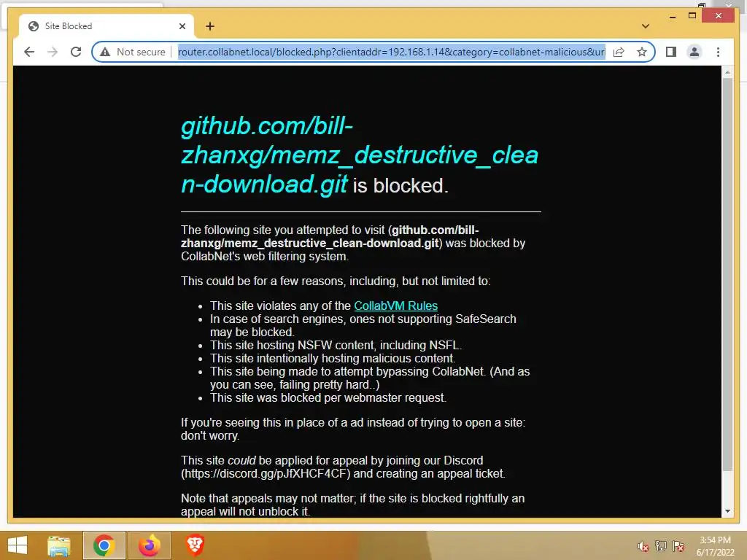This screenshot has height=560, width=747.
Task: Click the blocked github.com heading text
Action: click(x=360, y=155)
